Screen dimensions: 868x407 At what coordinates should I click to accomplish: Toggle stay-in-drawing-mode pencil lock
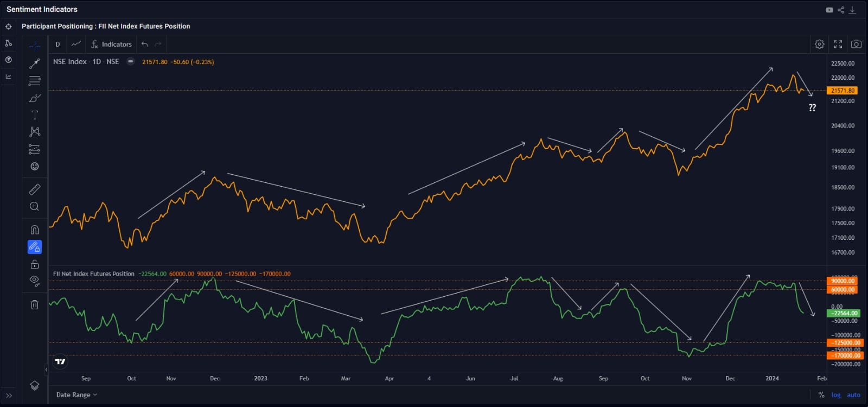tap(35, 247)
